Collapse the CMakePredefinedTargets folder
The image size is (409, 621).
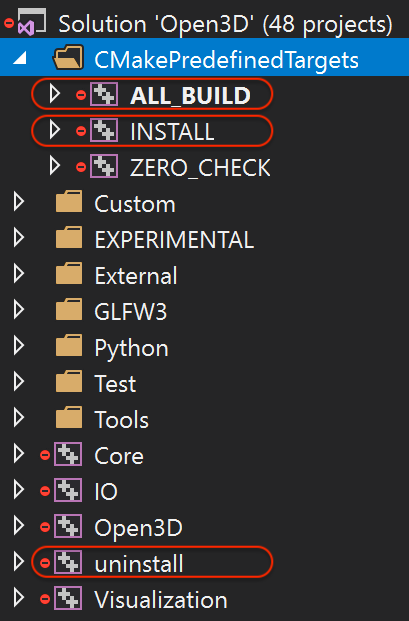click(20, 59)
